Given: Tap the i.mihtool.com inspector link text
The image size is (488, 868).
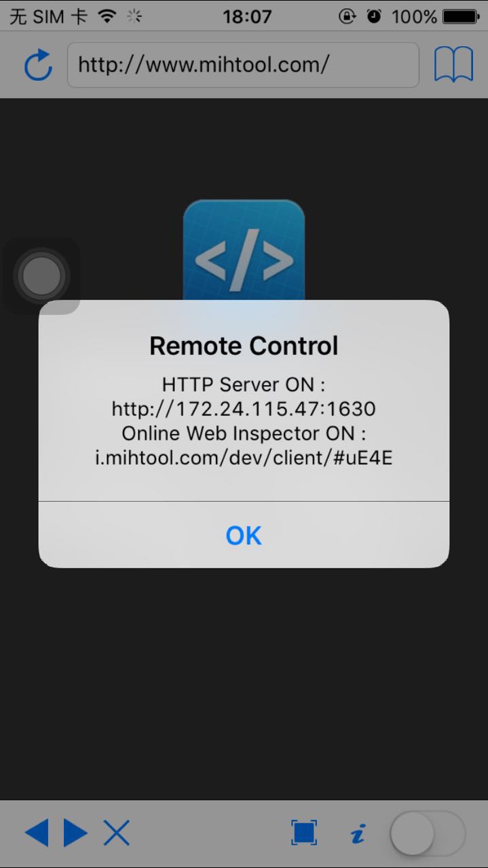Looking at the screenshot, I should tap(244, 458).
